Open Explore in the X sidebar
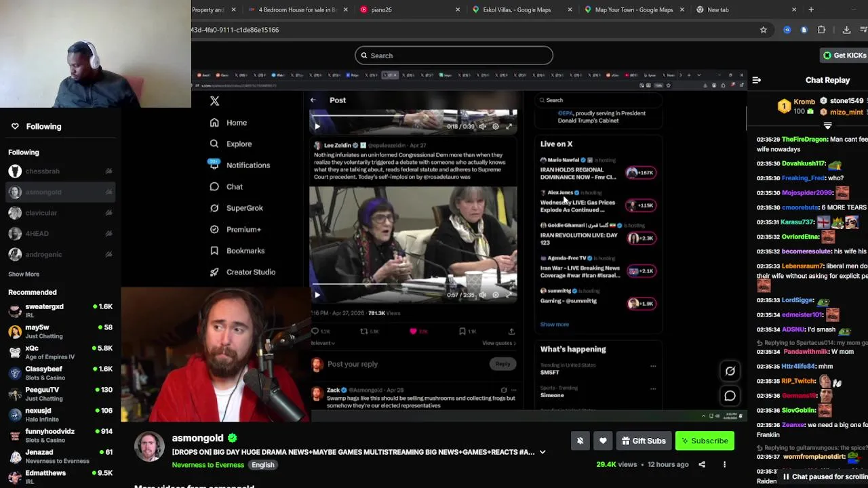868x488 pixels. tap(231, 144)
